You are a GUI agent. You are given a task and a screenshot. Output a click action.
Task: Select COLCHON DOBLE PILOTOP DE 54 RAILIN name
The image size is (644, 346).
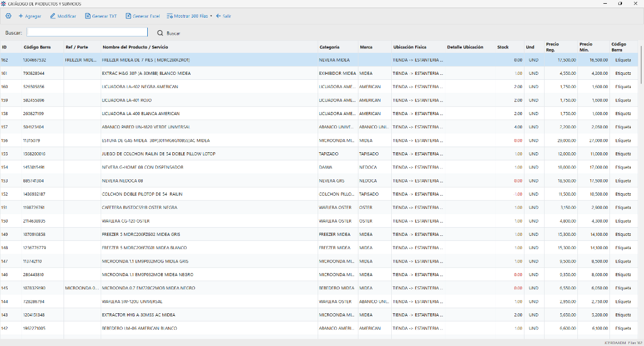pyautogui.click(x=142, y=194)
